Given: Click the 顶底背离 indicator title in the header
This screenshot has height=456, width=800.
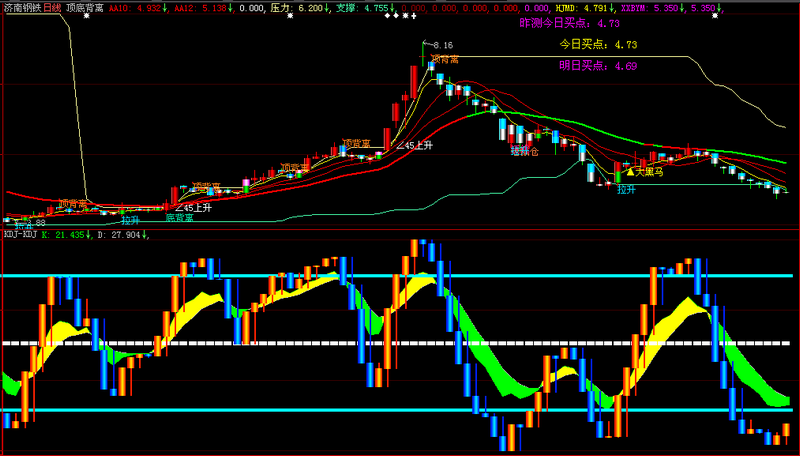Looking at the screenshot, I should (x=85, y=8).
